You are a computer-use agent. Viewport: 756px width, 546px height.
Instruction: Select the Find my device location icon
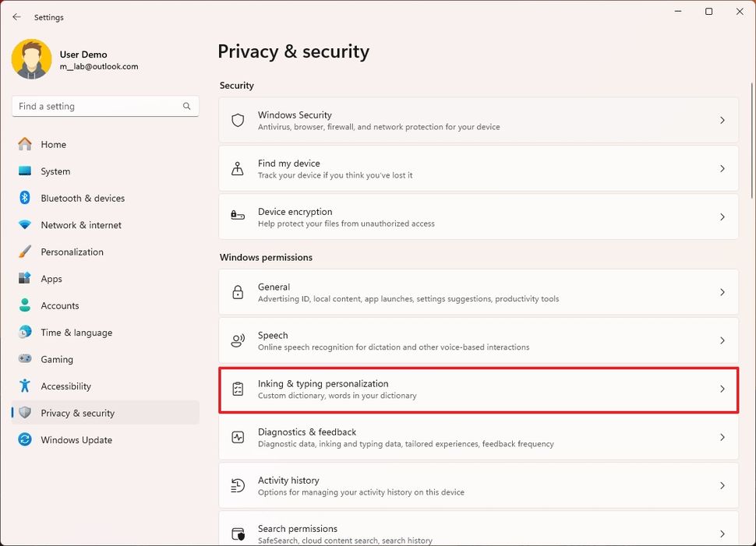(x=238, y=169)
